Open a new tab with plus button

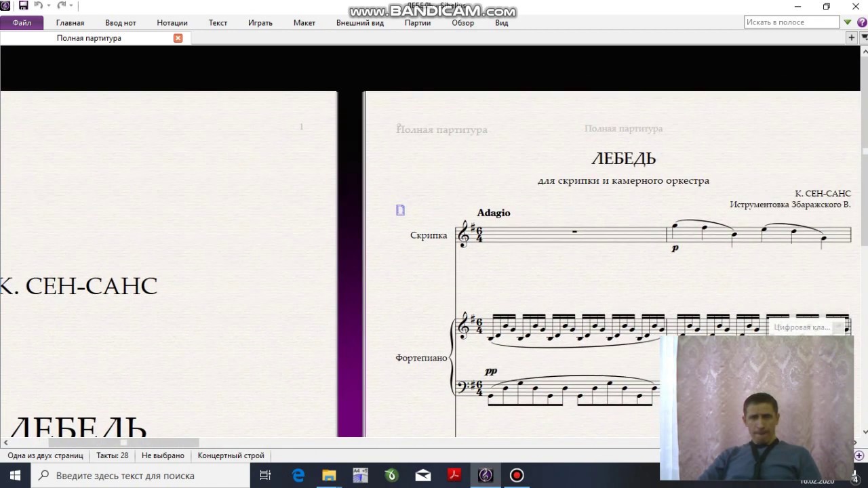click(x=852, y=38)
